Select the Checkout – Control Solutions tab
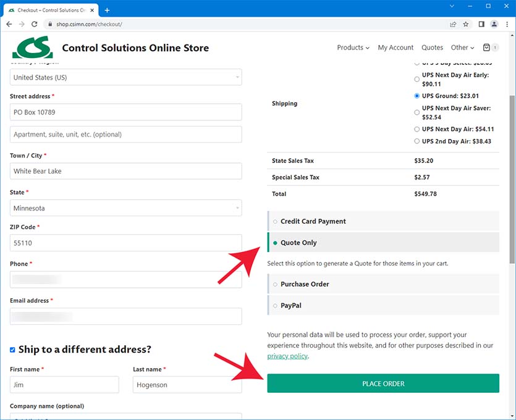 (x=51, y=10)
